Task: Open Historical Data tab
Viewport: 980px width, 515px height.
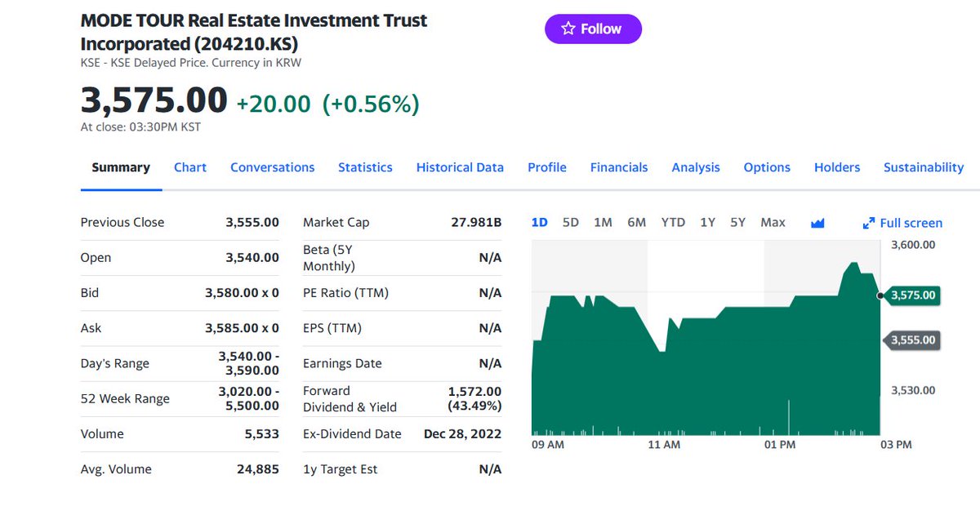Action: pos(460,167)
